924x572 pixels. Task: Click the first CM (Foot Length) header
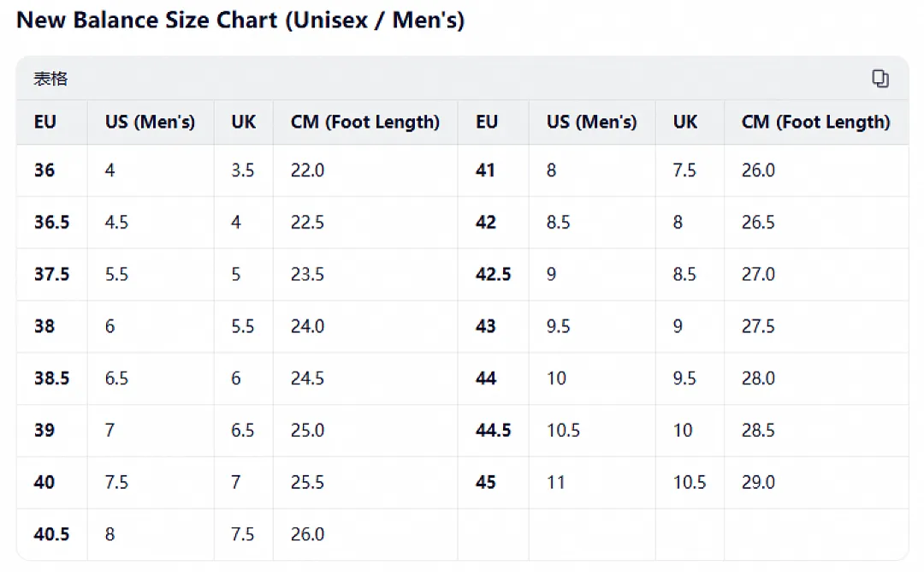coord(364,122)
